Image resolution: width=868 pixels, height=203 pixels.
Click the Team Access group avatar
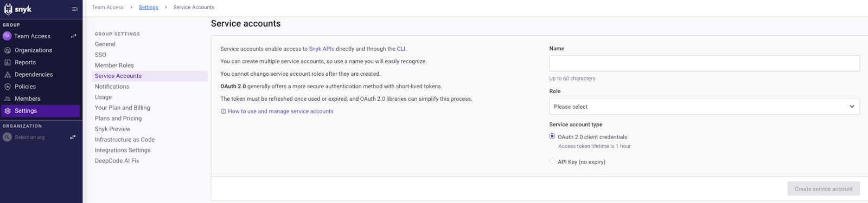7,36
